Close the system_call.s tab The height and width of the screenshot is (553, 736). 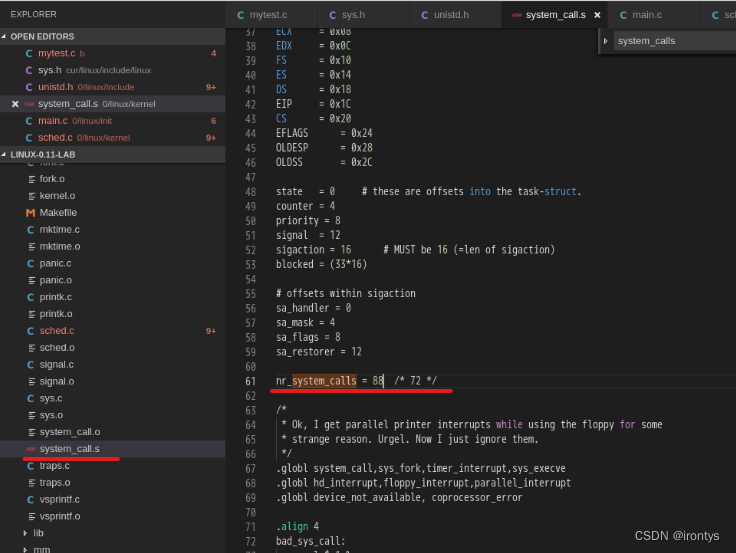click(597, 15)
